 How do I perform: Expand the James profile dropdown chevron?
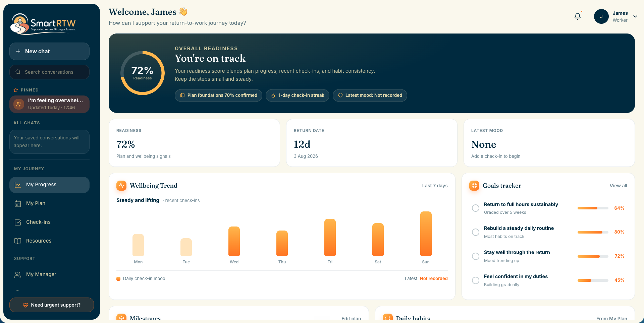pyautogui.click(x=635, y=16)
